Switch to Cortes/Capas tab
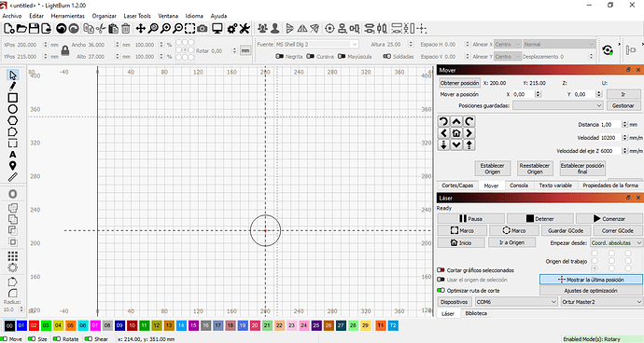 click(457, 185)
